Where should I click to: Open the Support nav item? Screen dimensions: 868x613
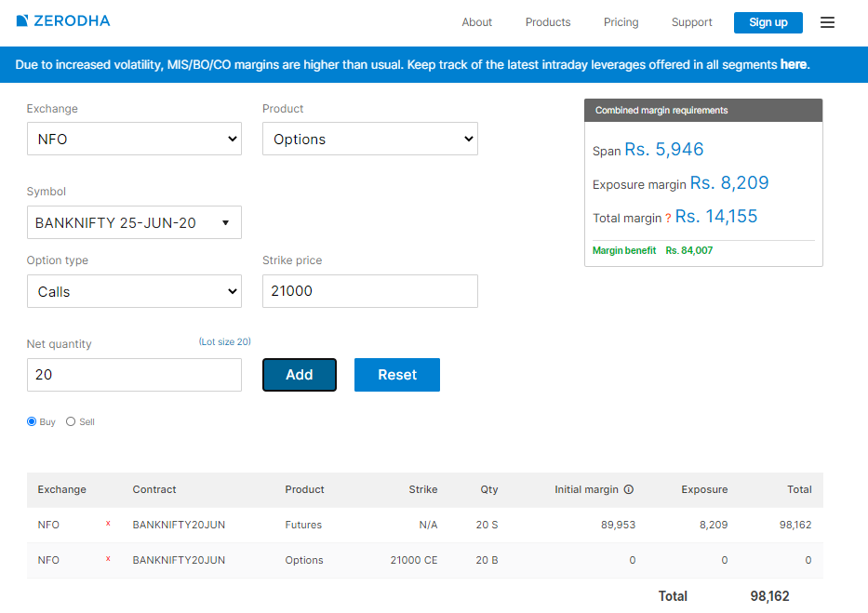(x=691, y=22)
